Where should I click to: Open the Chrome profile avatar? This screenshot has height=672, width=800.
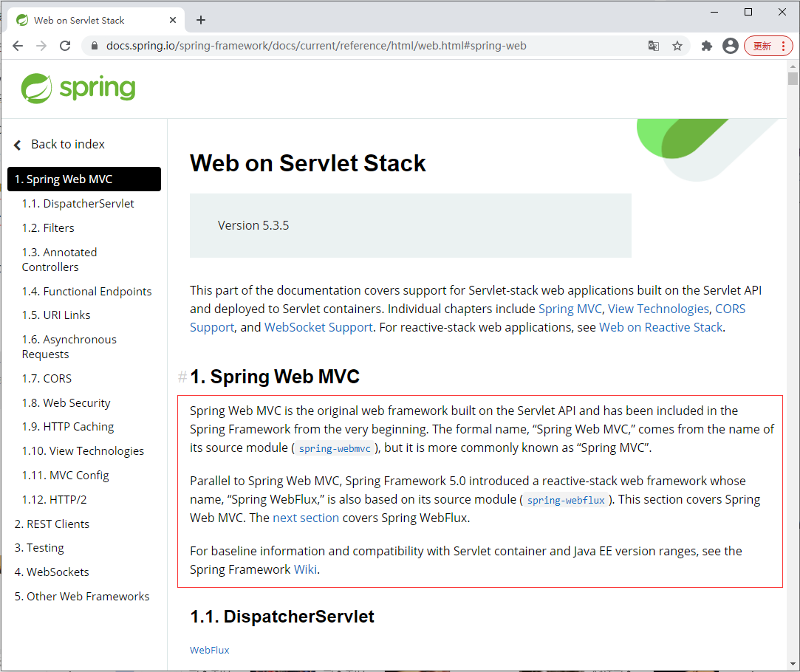coord(731,46)
